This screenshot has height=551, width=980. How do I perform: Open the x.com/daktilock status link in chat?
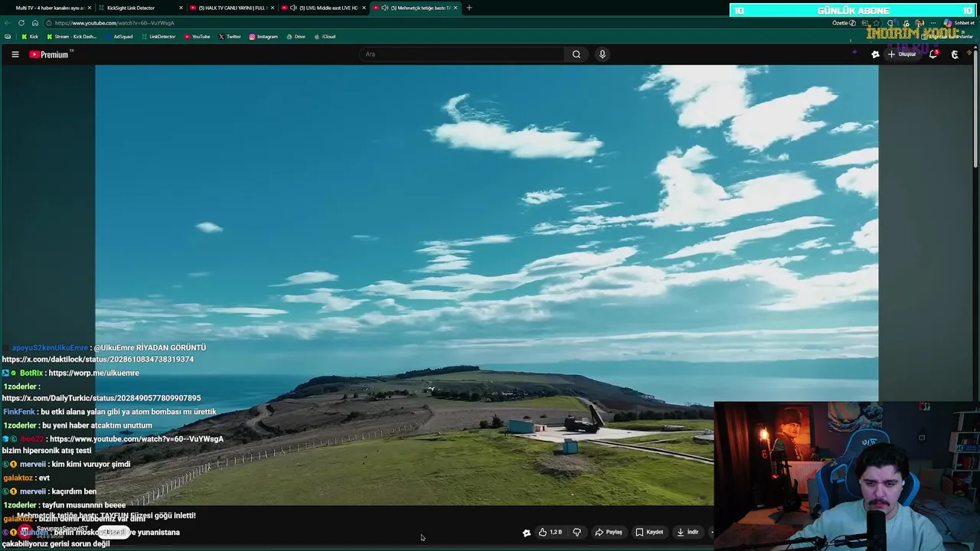pyautogui.click(x=98, y=360)
